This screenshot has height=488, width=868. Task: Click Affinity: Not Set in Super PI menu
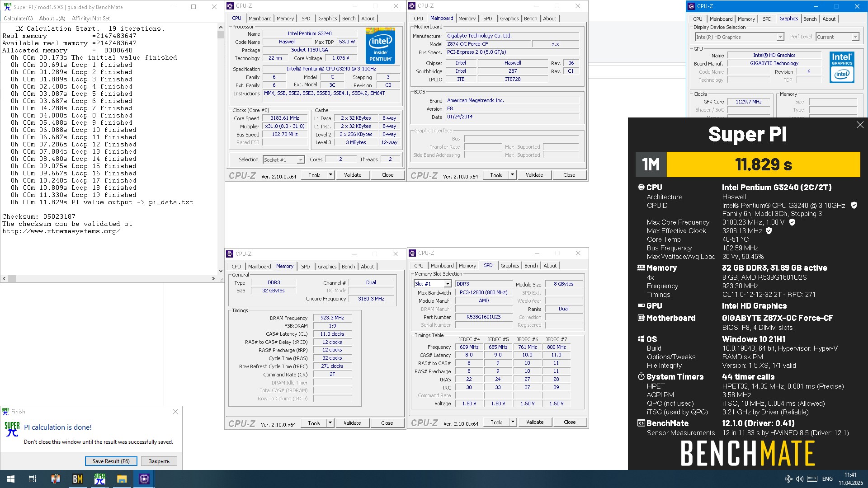pyautogui.click(x=91, y=19)
